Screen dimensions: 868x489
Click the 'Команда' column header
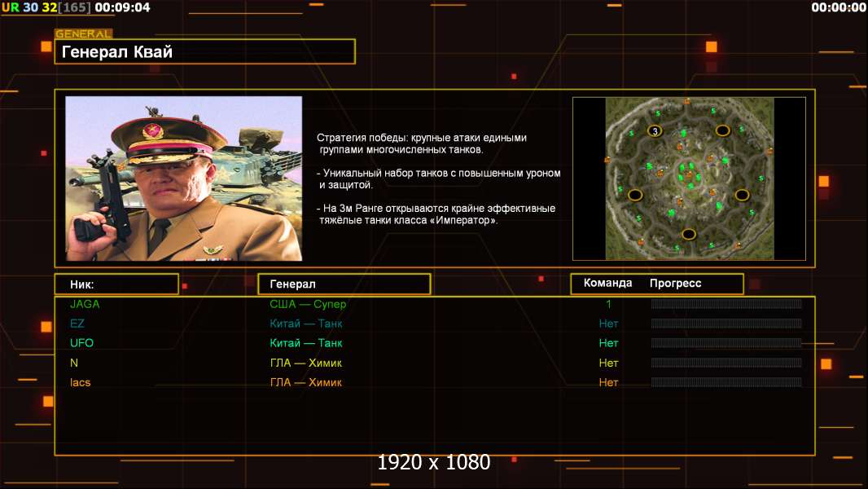click(607, 284)
